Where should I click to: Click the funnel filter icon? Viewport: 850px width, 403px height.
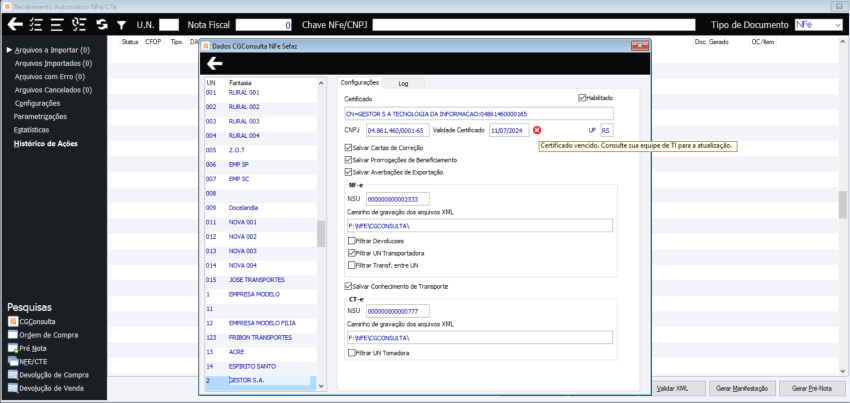click(x=122, y=25)
